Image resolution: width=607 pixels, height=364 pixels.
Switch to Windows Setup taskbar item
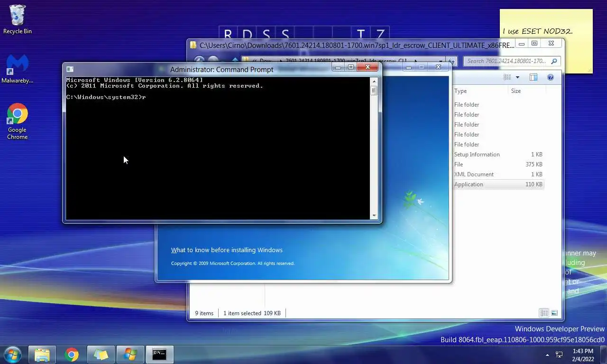(130, 354)
